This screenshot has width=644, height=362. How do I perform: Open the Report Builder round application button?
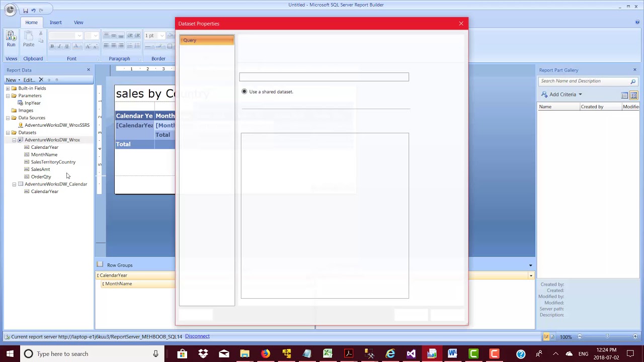pos(10,10)
